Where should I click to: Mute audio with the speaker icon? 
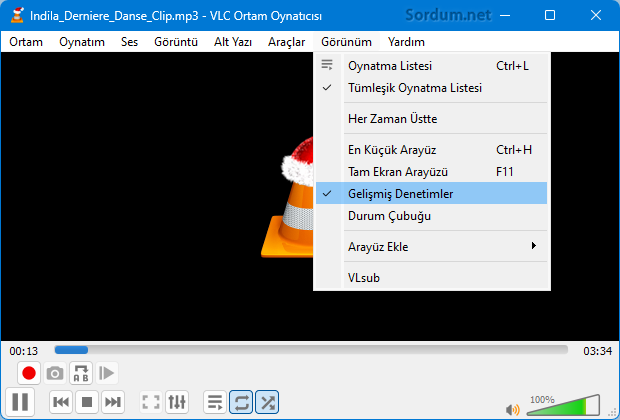(x=512, y=409)
